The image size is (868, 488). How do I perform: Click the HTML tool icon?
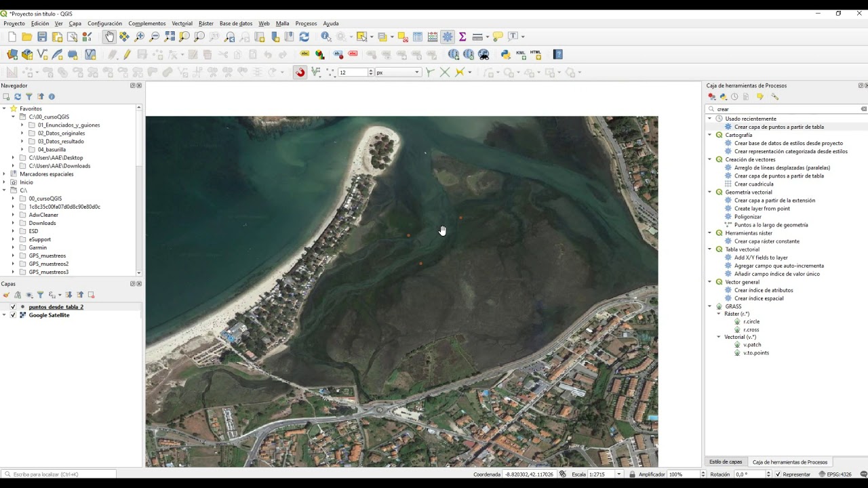pos(536,54)
